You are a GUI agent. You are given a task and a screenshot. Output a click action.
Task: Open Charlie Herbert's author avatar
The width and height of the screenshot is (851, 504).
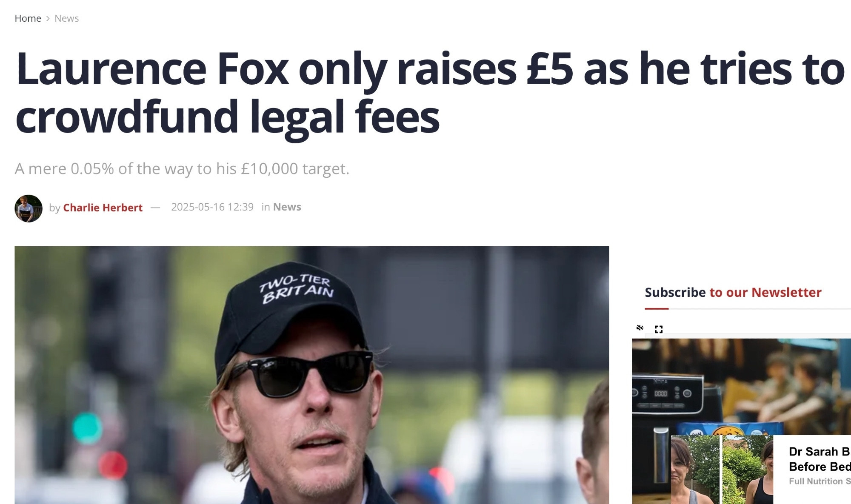tap(29, 208)
